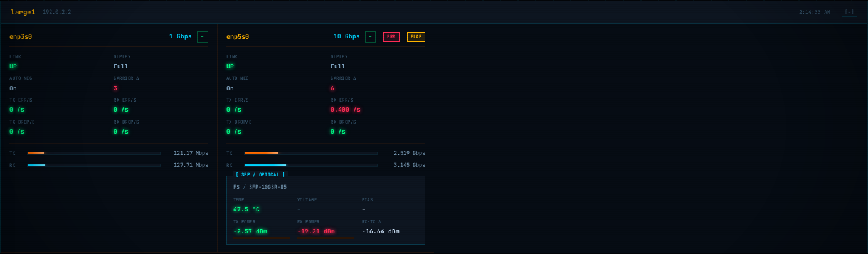The image size is (868, 254).
Task: Click the -2.57 dBm TX power reading
Action: pos(250,231)
